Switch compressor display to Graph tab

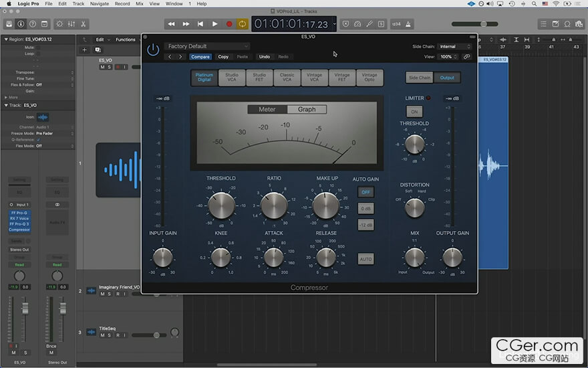coord(307,109)
